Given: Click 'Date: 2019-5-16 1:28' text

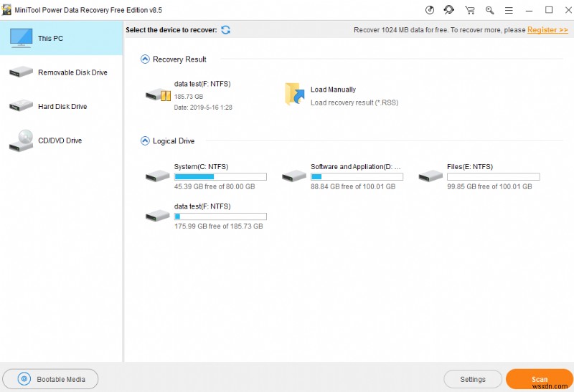Looking at the screenshot, I should click(x=203, y=107).
